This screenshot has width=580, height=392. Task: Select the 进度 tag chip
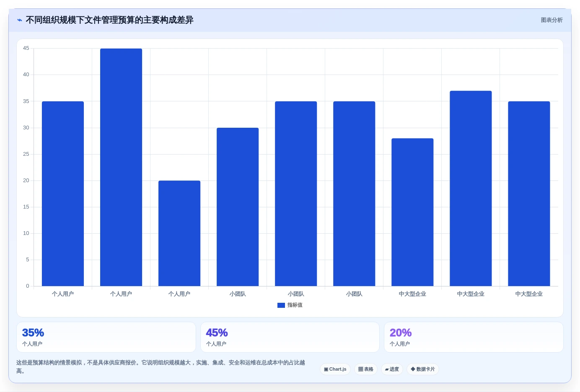pos(392,369)
